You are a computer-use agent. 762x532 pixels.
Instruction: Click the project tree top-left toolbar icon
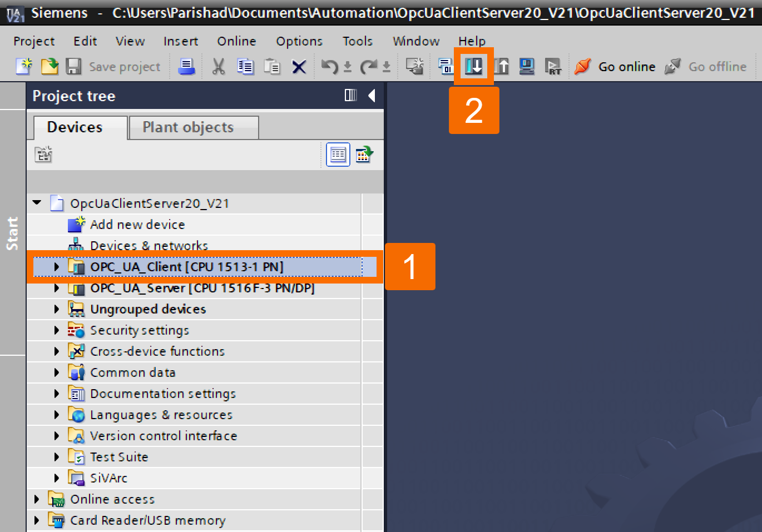pos(43,154)
